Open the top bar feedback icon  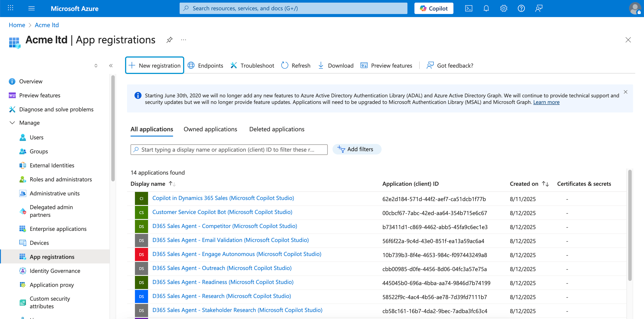pos(539,8)
